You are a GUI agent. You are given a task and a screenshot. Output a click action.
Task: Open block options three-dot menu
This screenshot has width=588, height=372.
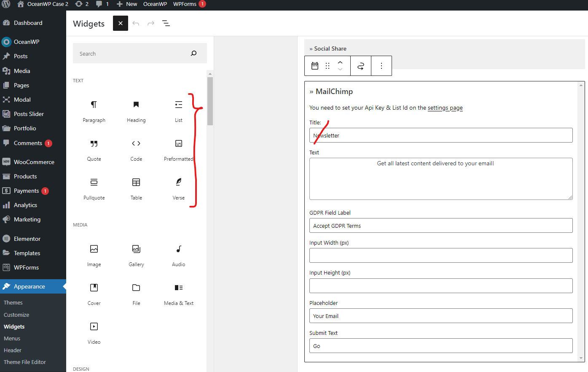click(x=381, y=66)
